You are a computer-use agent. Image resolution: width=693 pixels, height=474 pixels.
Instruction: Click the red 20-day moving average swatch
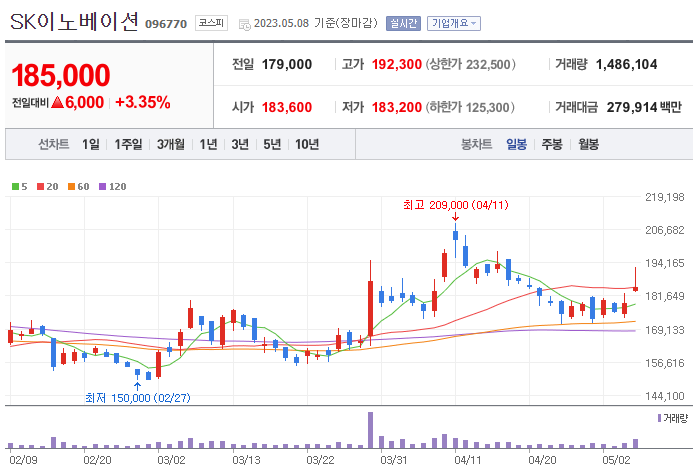click(40, 187)
